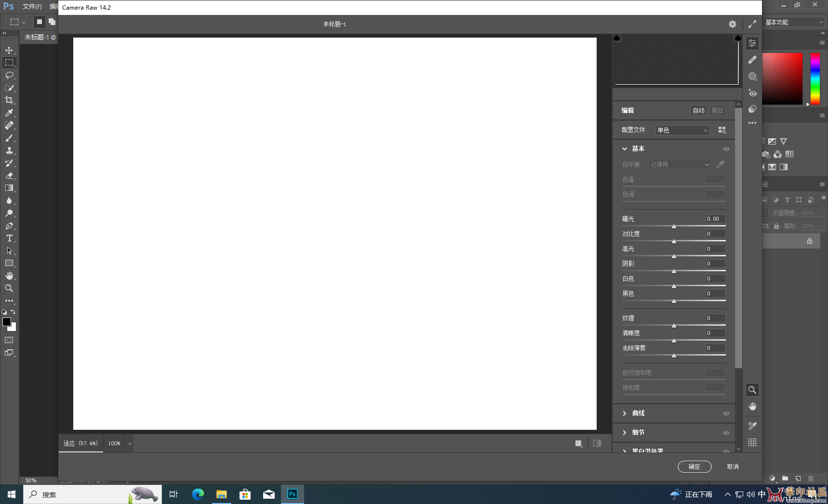Select the Zoom tool in left toolbar
The height and width of the screenshot is (504, 828).
tap(9, 288)
